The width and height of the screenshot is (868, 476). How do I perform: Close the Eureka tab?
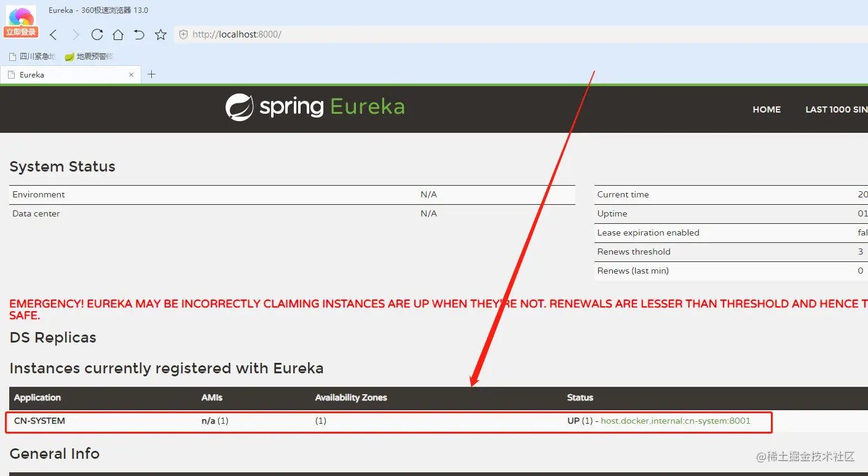coord(131,75)
